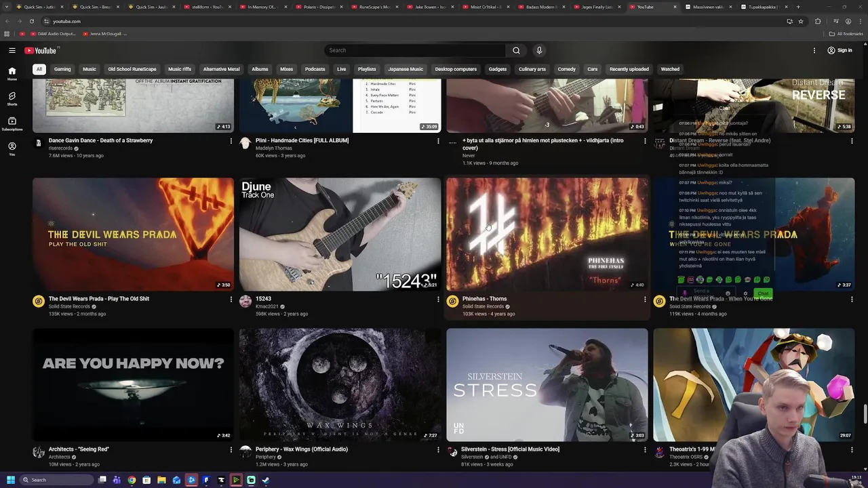
Task: Open the Phinehas Thorns video thumbnail
Action: click(547, 235)
